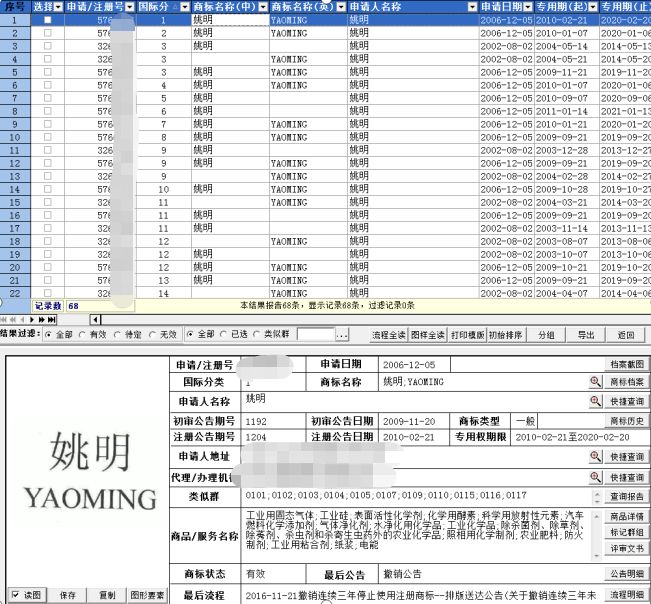The height and width of the screenshot is (604, 651).
Task: Click the 图样全读 button
Action: click(428, 335)
